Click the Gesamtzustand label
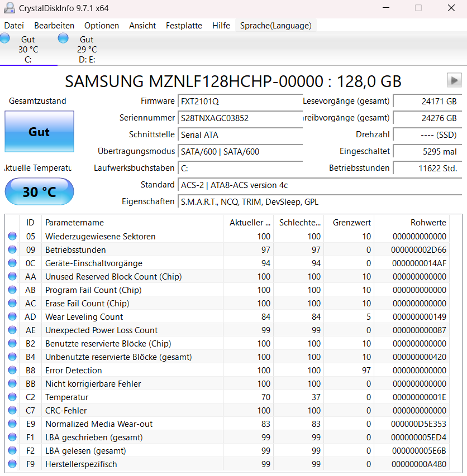The image size is (467, 476). pos(37,101)
